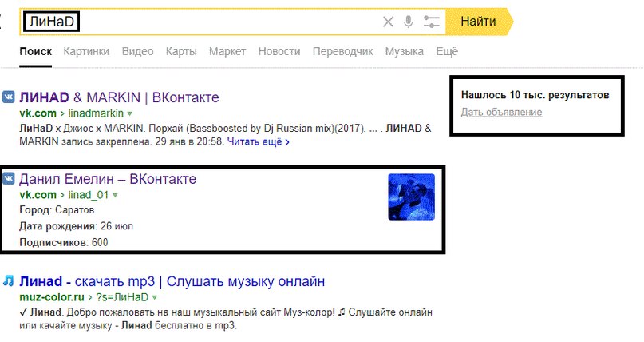Click the VK icon beside ЛИНАD & MARKIN result
This screenshot has width=644, height=342.
(x=8, y=97)
